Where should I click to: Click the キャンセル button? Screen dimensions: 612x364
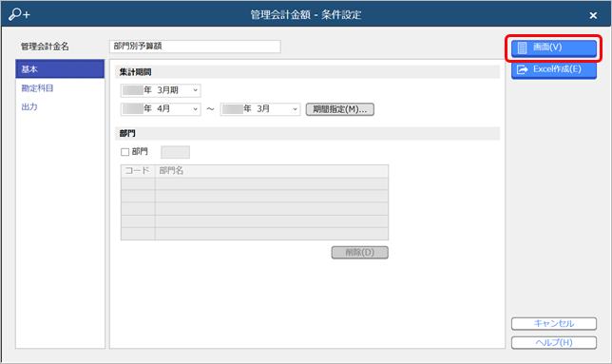click(554, 324)
